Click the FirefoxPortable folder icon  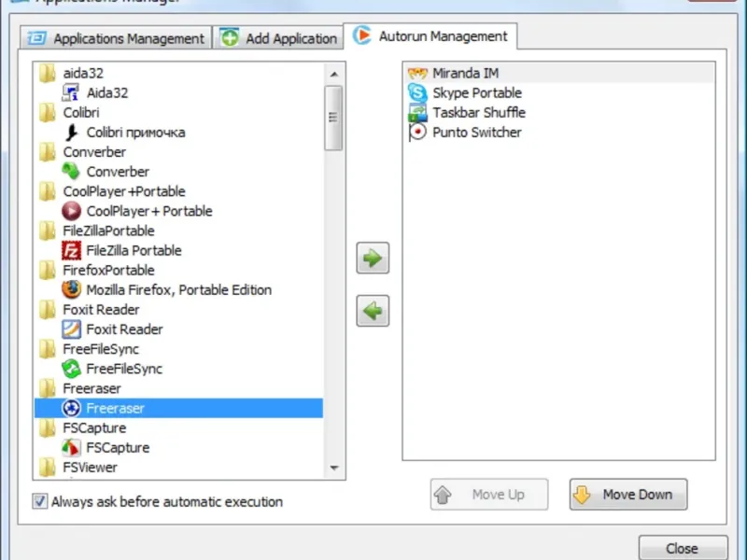coord(48,270)
